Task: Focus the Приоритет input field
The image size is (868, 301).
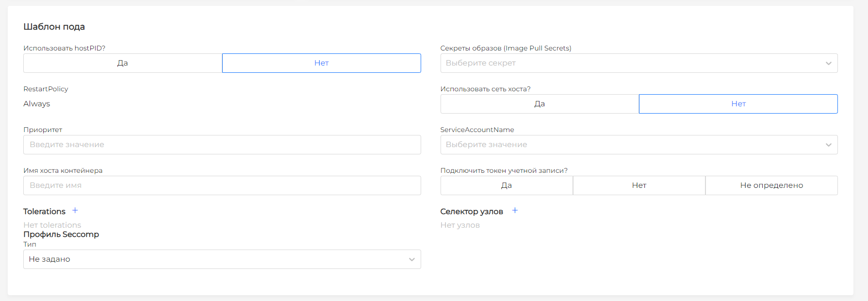Action: coord(222,145)
